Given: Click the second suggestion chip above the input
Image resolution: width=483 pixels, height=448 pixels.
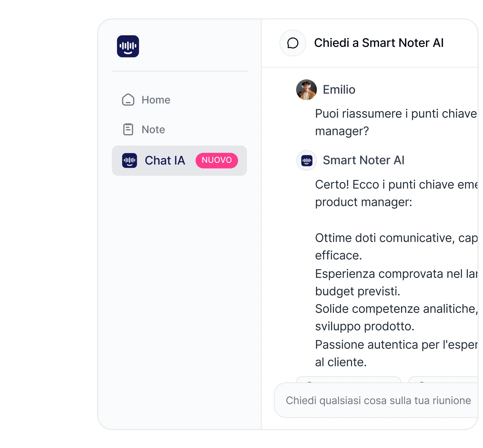Looking at the screenshot, I should click(443, 379).
